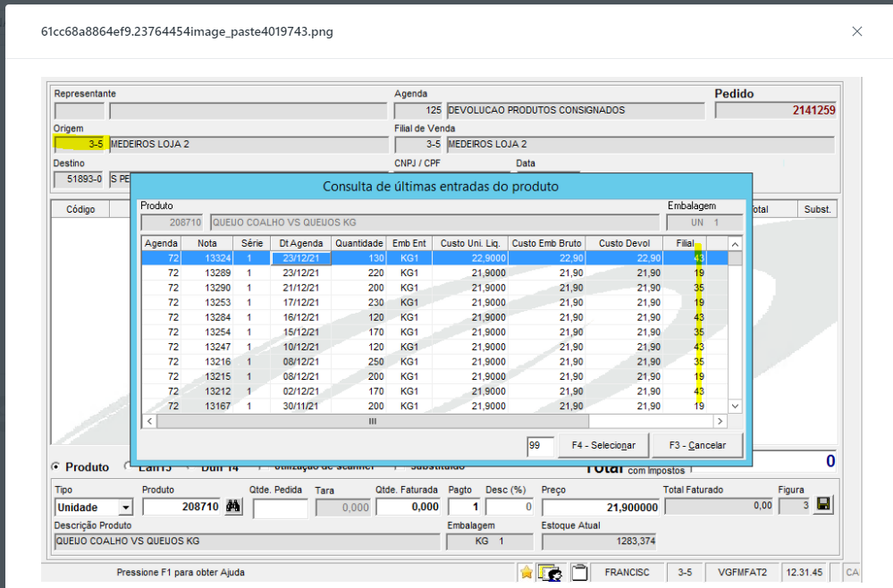Click the Preço field 21,900000
This screenshot has width=893, height=588.
(x=601, y=508)
